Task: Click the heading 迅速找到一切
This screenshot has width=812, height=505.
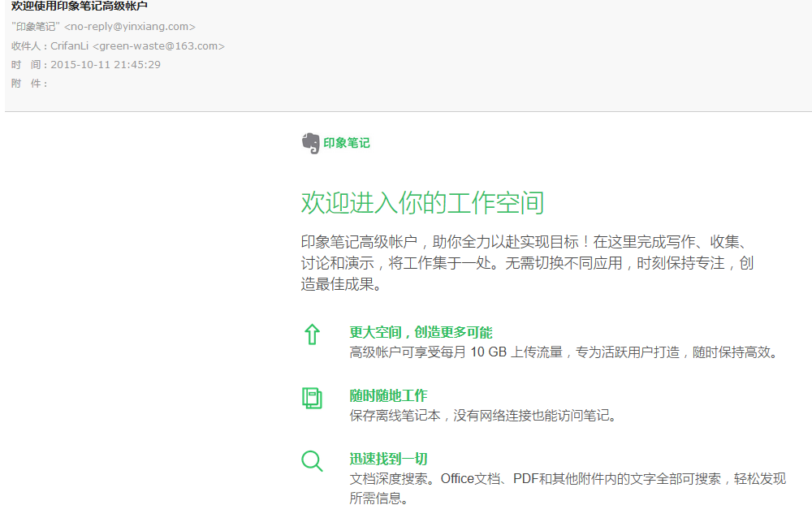Action: click(x=388, y=459)
